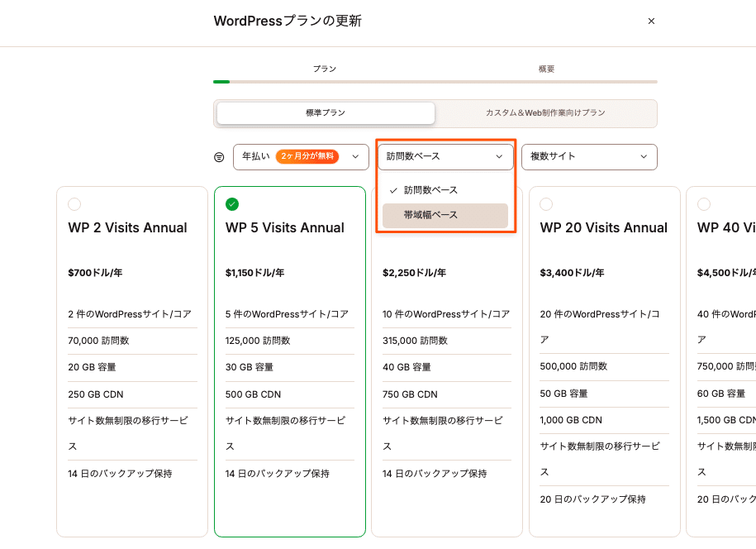Viewport: 756px width, 549px height.
Task: Switch to the 概要 step
Action: (x=545, y=69)
